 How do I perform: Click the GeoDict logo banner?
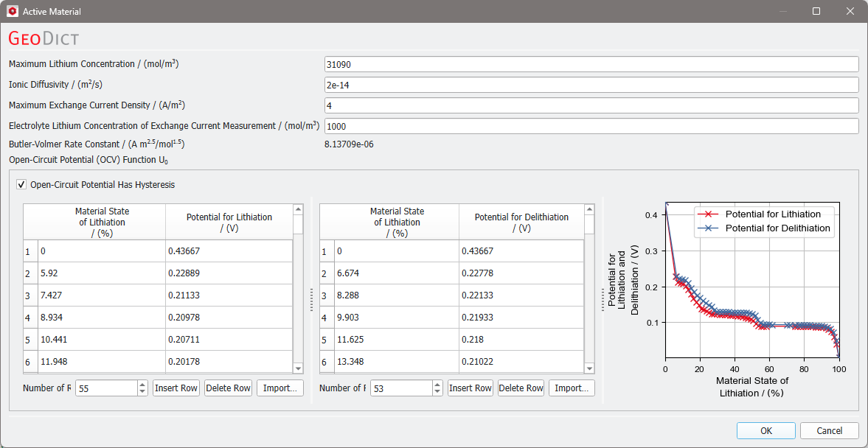(x=44, y=38)
